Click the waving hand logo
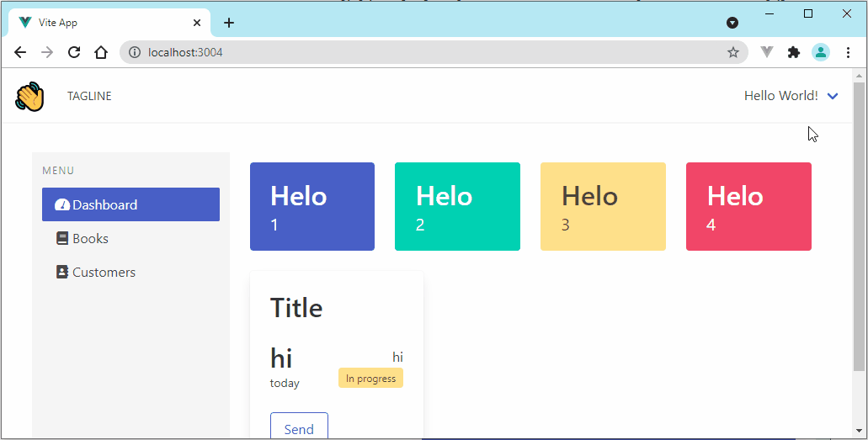The image size is (868, 440). (x=29, y=96)
